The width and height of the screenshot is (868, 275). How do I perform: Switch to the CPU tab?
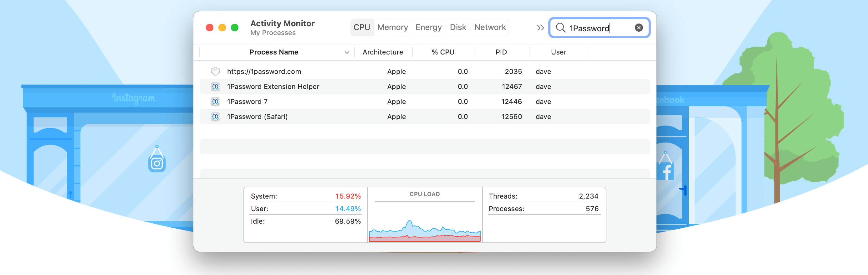362,27
